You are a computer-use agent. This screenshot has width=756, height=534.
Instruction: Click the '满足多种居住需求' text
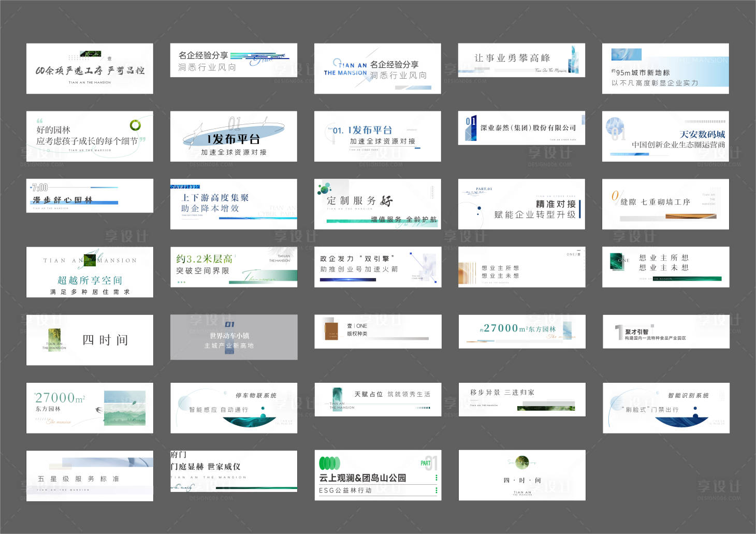pyautogui.click(x=90, y=292)
